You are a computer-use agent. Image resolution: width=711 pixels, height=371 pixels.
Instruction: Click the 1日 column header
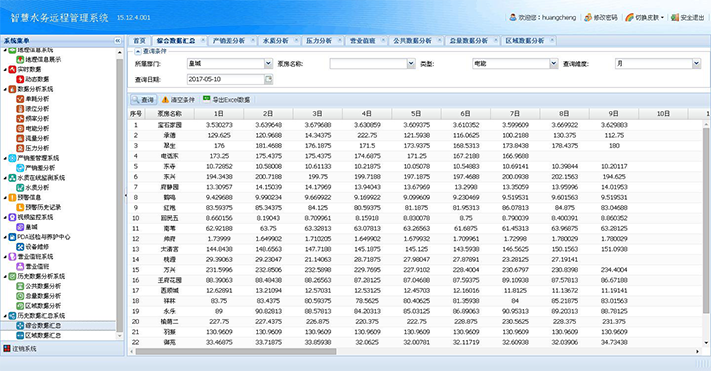pyautogui.click(x=219, y=114)
